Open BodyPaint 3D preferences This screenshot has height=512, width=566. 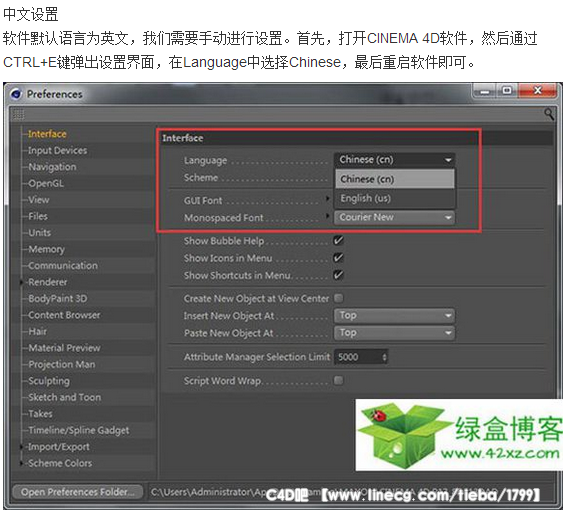pos(58,299)
